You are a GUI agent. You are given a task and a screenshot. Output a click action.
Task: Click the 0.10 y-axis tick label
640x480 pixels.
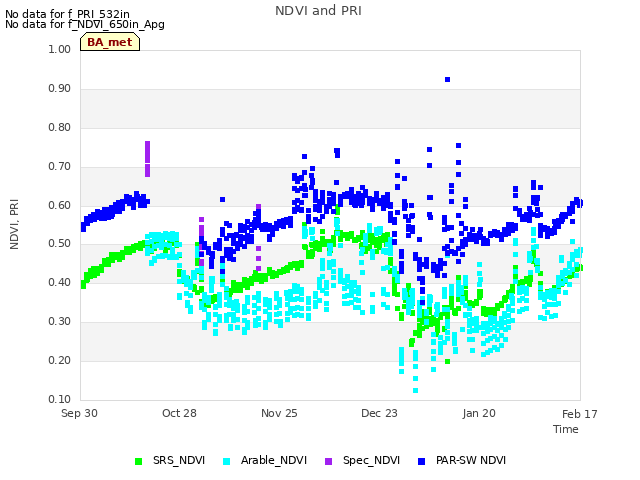click(60, 399)
